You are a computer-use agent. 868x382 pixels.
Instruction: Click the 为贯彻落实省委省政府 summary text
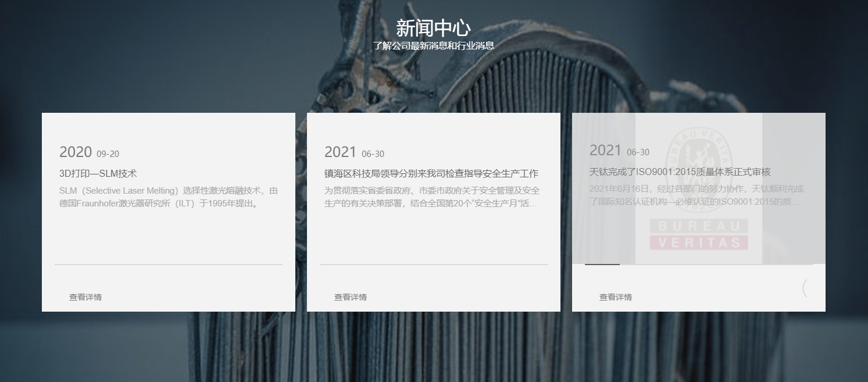point(431,197)
